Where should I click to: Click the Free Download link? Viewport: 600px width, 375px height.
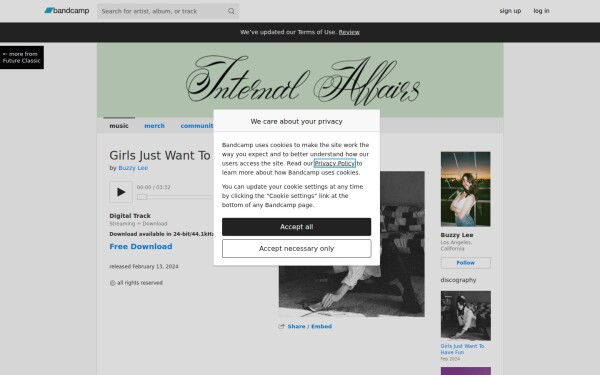pos(141,247)
